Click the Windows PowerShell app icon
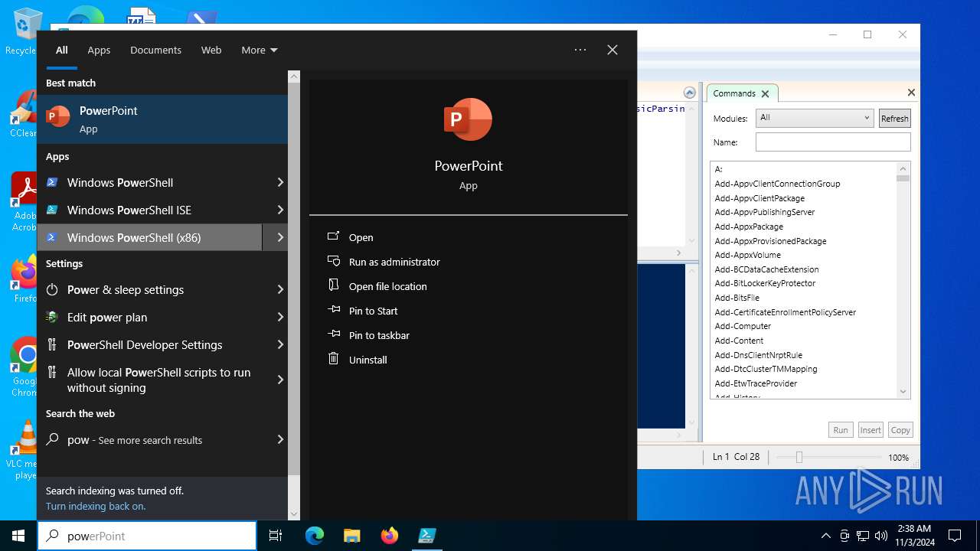 pos(52,182)
